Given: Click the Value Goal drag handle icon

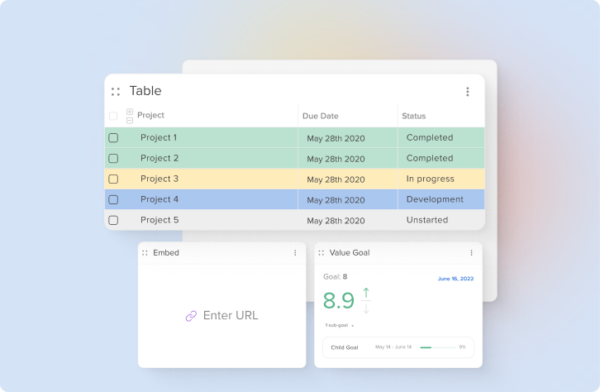Looking at the screenshot, I should point(321,253).
